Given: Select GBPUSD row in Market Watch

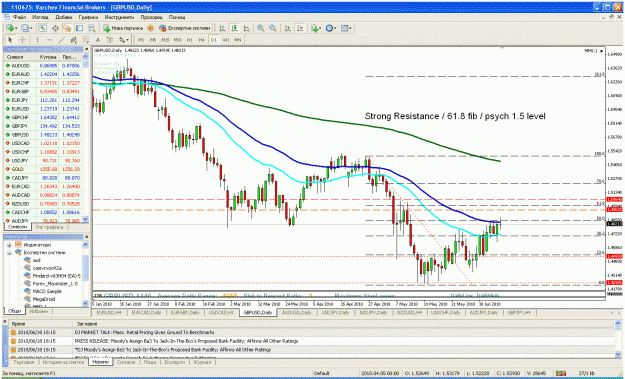Looking at the screenshot, I should [43, 135].
